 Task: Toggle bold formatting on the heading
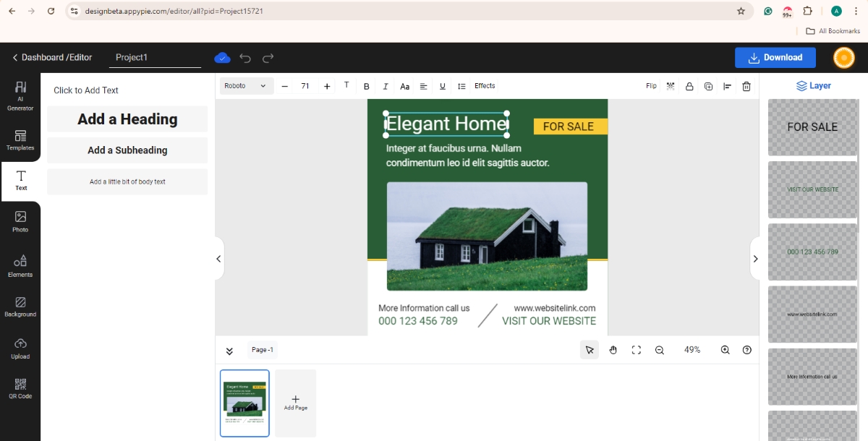(367, 86)
